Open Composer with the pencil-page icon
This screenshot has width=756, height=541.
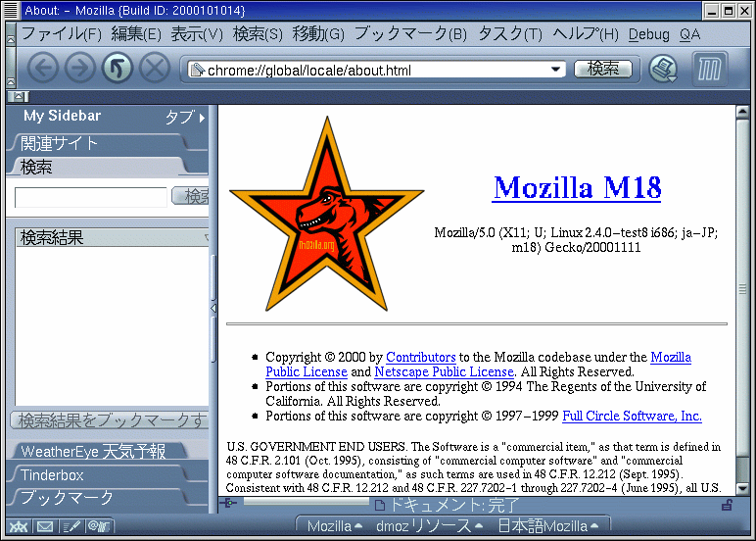pos(71,526)
